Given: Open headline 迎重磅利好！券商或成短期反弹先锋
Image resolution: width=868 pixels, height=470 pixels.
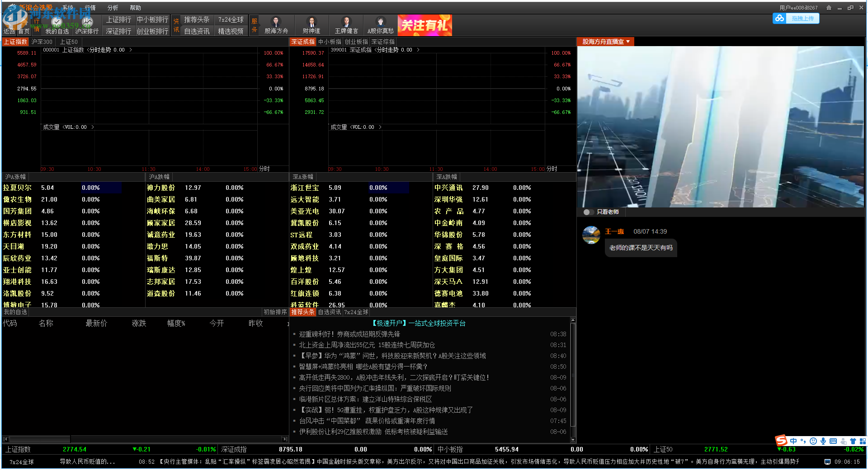Looking at the screenshot, I should 349,334.
